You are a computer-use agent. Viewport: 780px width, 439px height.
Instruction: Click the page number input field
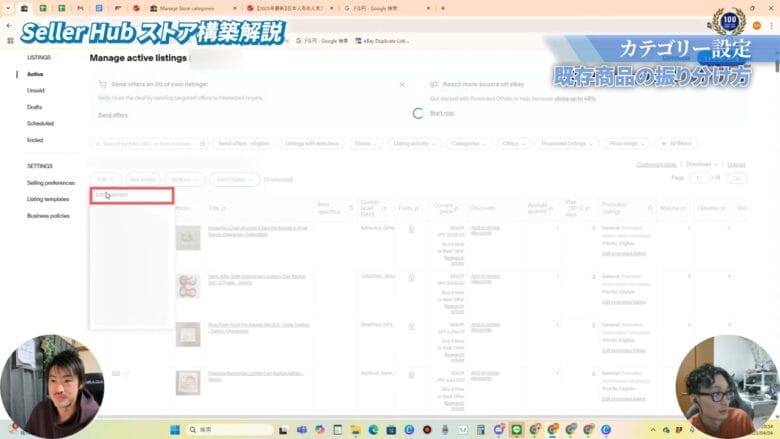point(700,178)
